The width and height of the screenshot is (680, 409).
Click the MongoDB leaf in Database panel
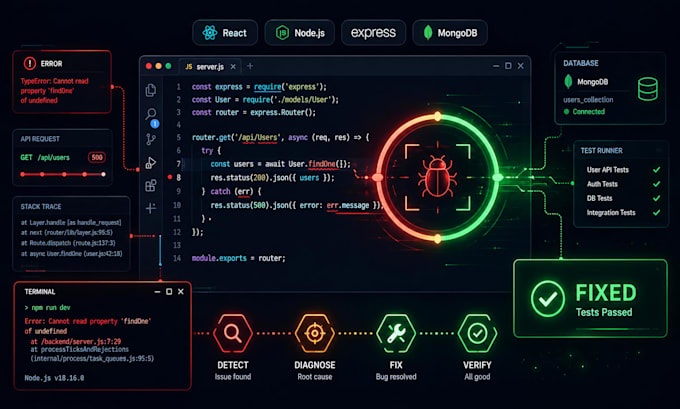click(x=568, y=82)
